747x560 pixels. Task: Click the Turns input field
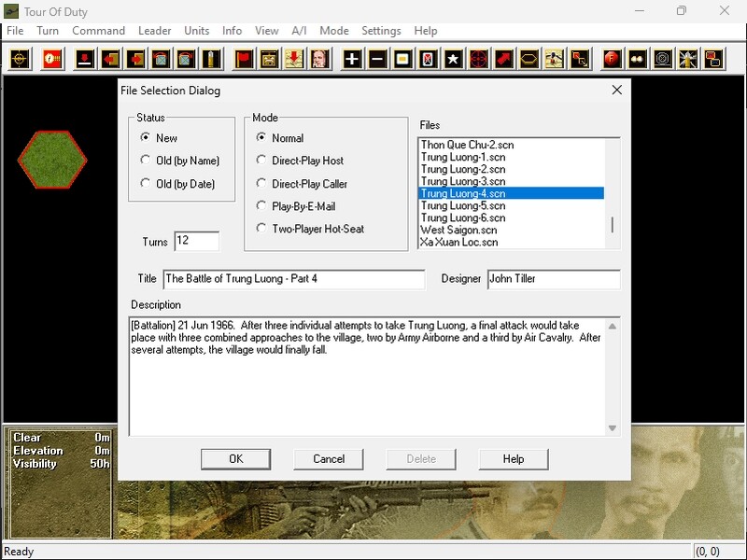[197, 241]
